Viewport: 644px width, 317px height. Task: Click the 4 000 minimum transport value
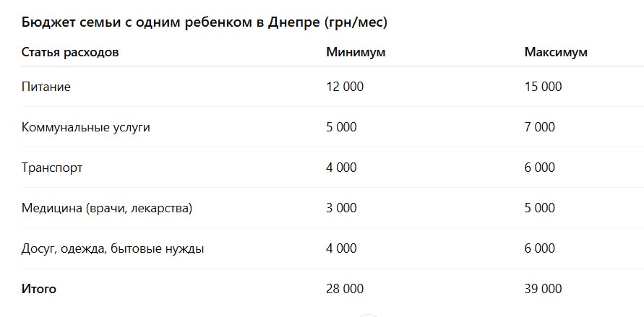342,168
